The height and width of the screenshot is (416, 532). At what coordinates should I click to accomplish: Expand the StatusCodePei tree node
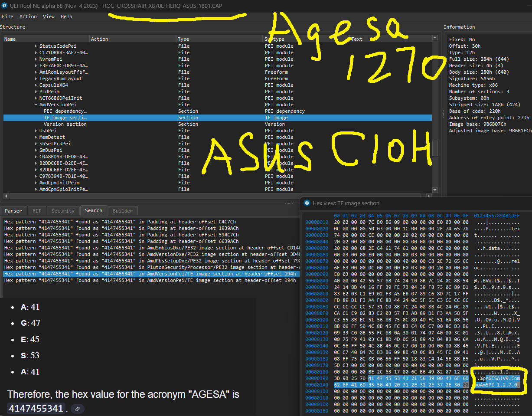[36, 46]
